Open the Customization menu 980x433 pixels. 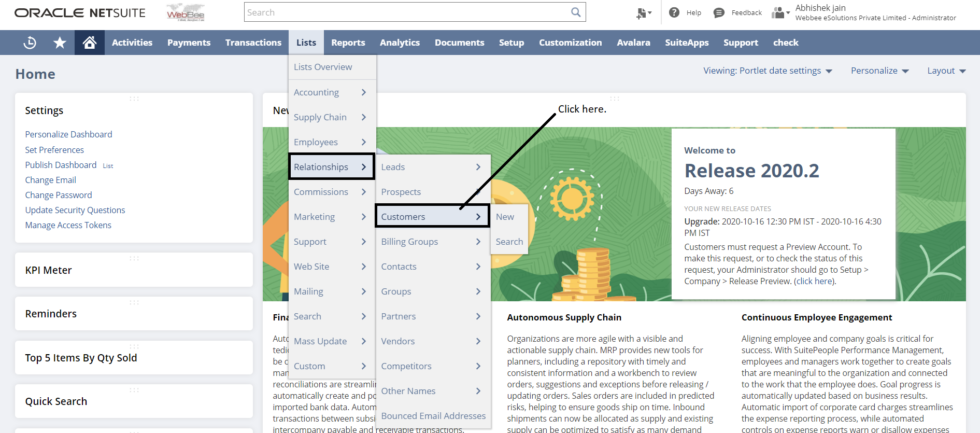(571, 43)
